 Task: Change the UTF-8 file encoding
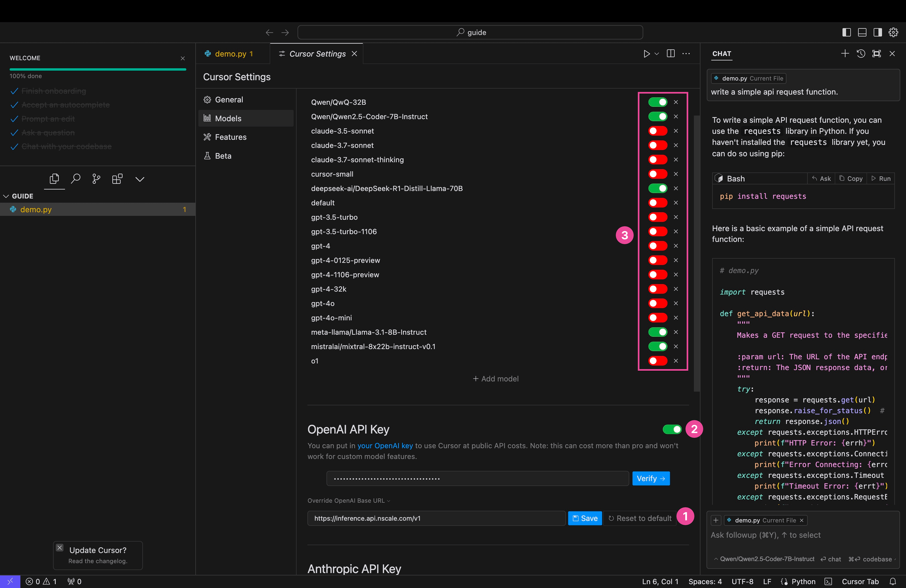tap(742, 582)
